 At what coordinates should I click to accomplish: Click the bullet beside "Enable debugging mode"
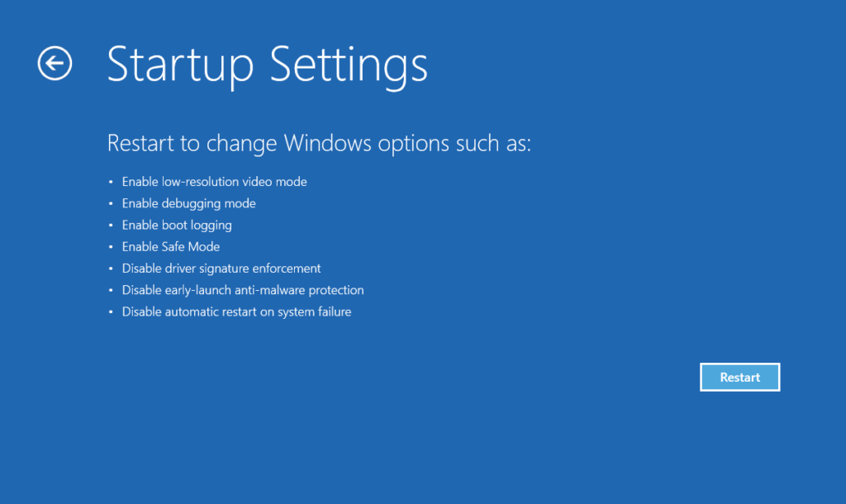pyautogui.click(x=111, y=203)
